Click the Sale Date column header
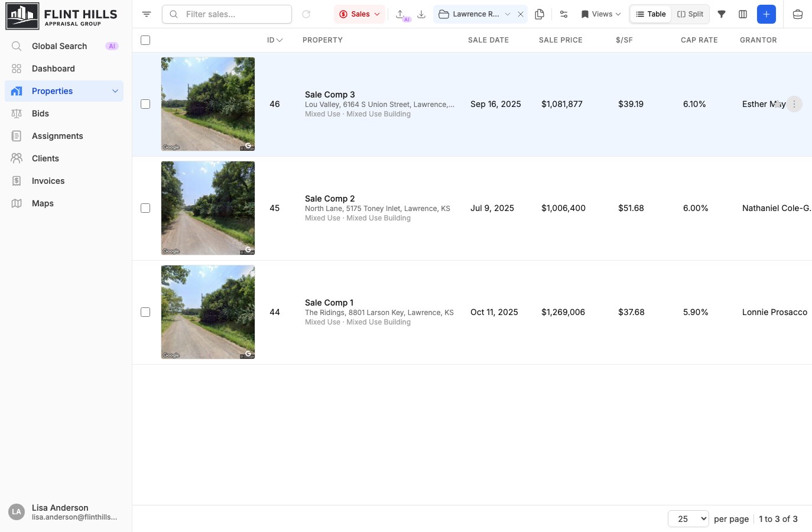The image size is (812, 532). tap(488, 40)
